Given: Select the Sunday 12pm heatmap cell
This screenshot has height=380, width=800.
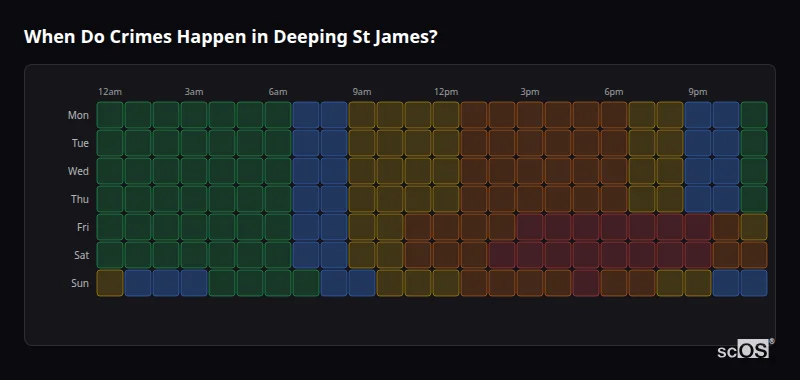Looking at the screenshot, I should click(446, 283).
